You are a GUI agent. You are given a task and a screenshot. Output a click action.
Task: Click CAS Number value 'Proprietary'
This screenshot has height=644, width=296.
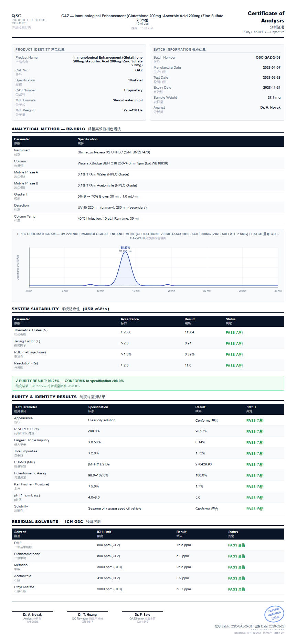tap(133, 90)
